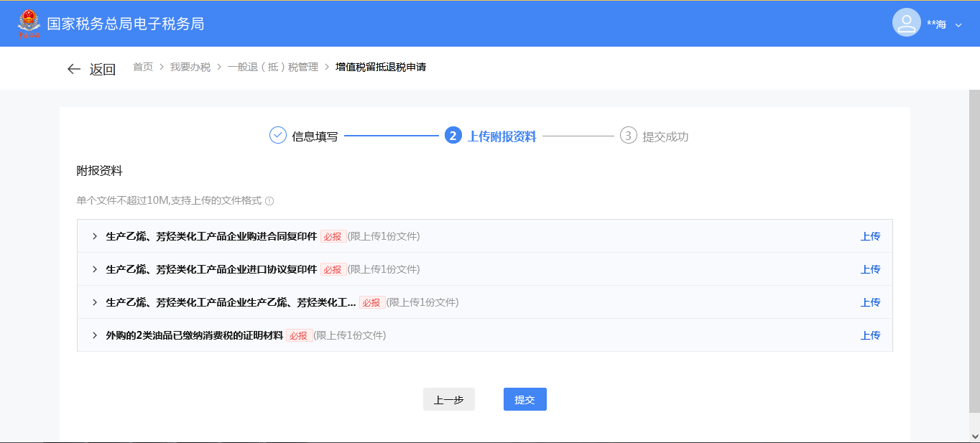Click the step 3 circle icon
This screenshot has height=443, width=980.
coord(628,136)
